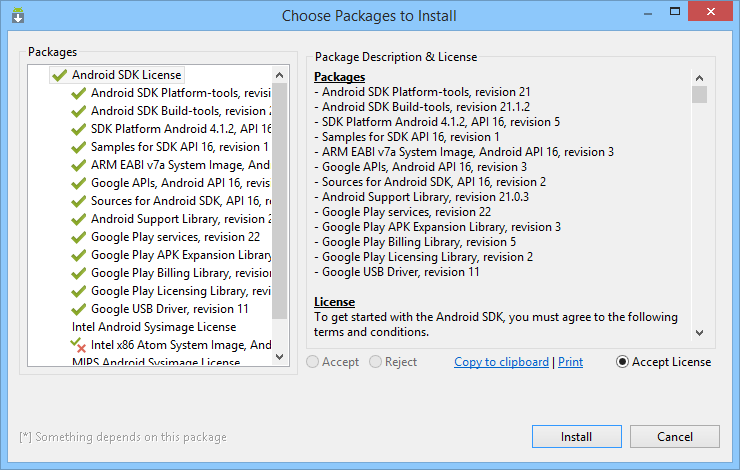Click checkmark icon beside ARM EABI v7a System Image
Image resolution: width=740 pixels, height=470 pixels.
coord(78,165)
